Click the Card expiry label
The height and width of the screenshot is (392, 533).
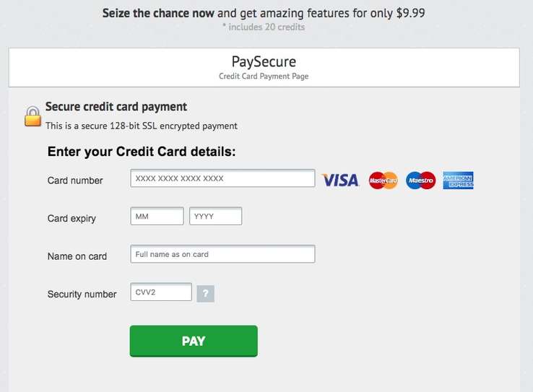coord(71,219)
